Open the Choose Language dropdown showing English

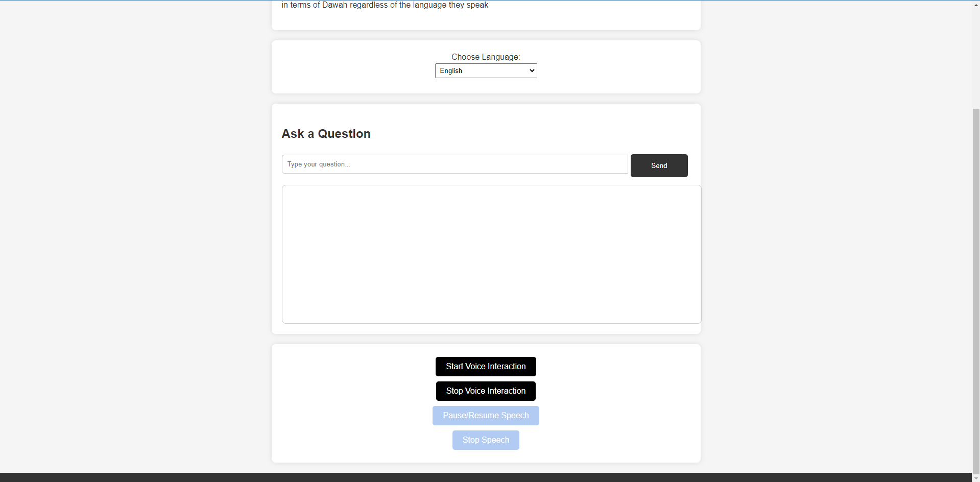click(486, 71)
